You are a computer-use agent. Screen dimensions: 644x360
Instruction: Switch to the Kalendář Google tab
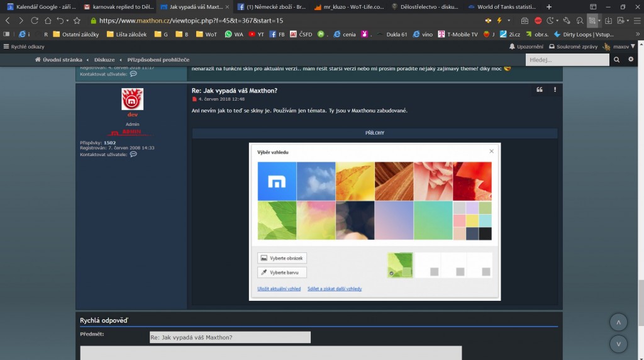[x=42, y=6]
